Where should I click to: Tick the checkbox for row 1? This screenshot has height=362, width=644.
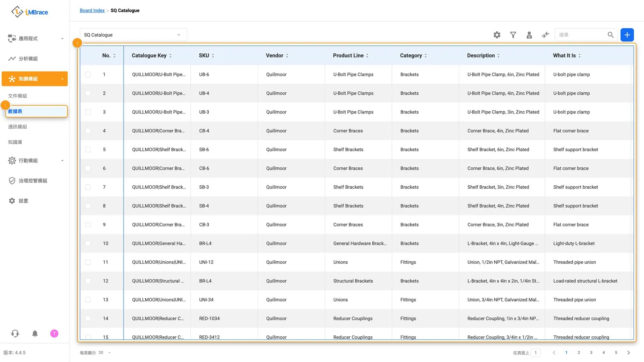tap(88, 74)
